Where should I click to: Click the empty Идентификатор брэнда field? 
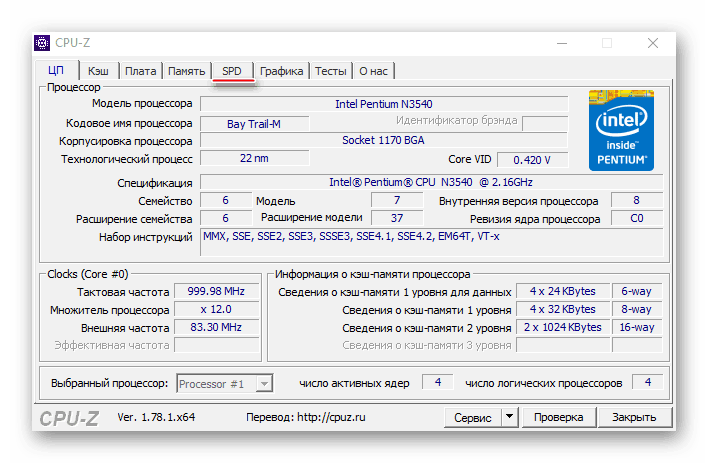(x=545, y=123)
